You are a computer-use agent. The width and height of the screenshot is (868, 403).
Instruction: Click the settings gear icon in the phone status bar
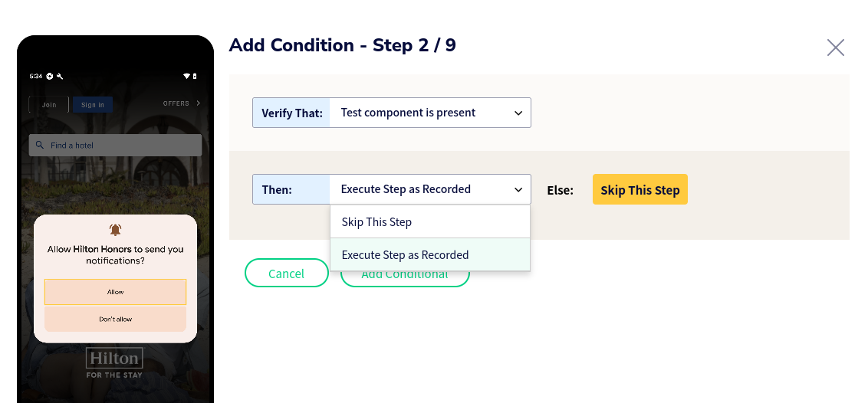(50, 77)
